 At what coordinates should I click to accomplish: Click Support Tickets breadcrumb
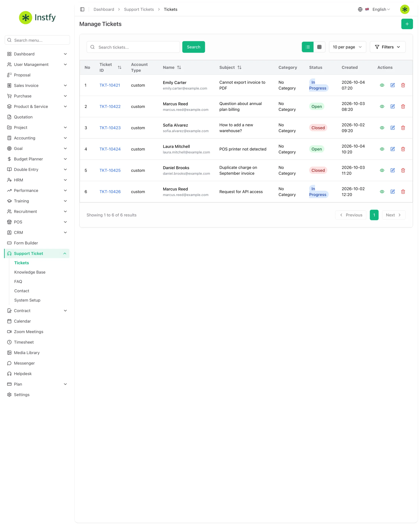[139, 9]
